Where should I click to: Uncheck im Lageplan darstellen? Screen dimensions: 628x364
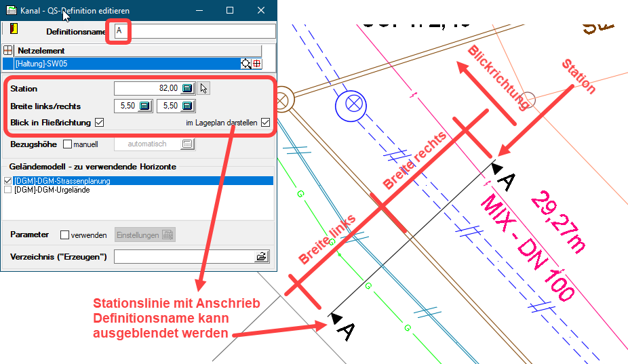[x=265, y=123]
